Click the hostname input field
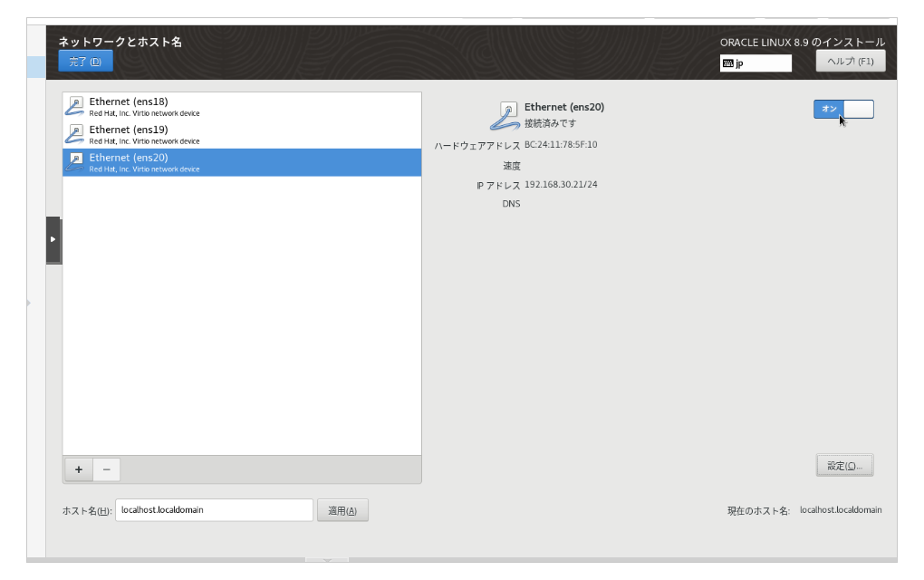Viewport: 924px width, 580px height. (214, 510)
